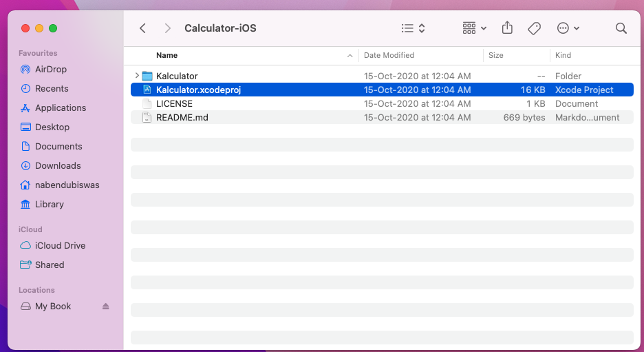Expand the Kalculator folder disclosure arrow
Viewport: 644px width, 352px height.
click(137, 76)
